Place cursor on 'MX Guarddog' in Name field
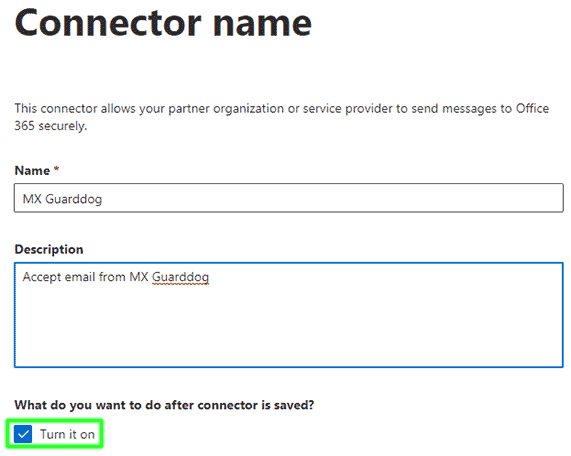The width and height of the screenshot is (571, 456). pyautogui.click(x=62, y=199)
